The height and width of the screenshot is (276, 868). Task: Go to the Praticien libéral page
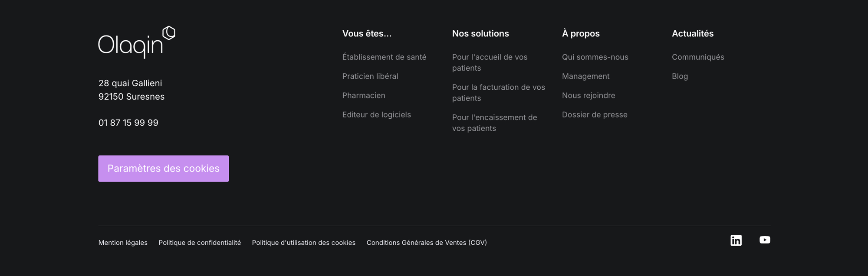point(370,76)
